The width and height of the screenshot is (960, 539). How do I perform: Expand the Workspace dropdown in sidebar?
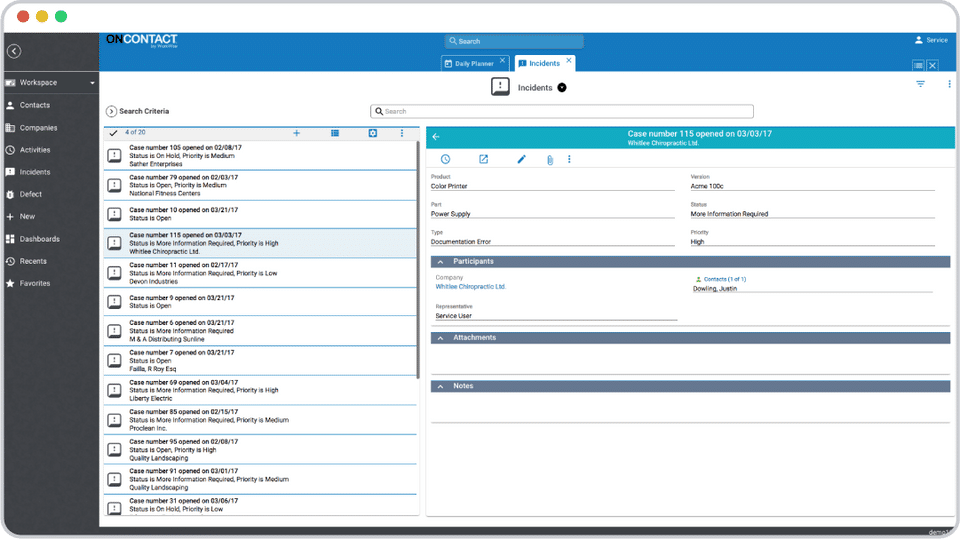pos(92,83)
